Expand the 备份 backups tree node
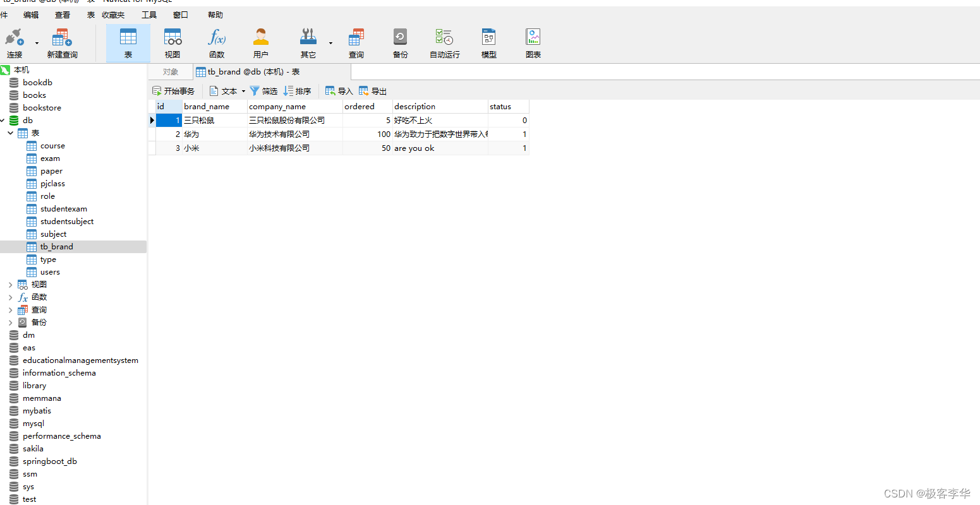This screenshot has width=980, height=505. click(x=11, y=323)
